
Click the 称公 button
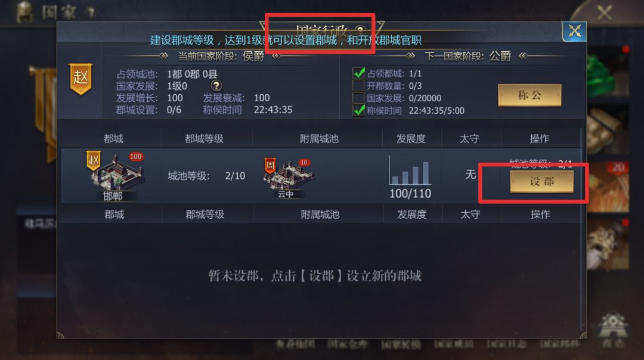[x=530, y=95]
